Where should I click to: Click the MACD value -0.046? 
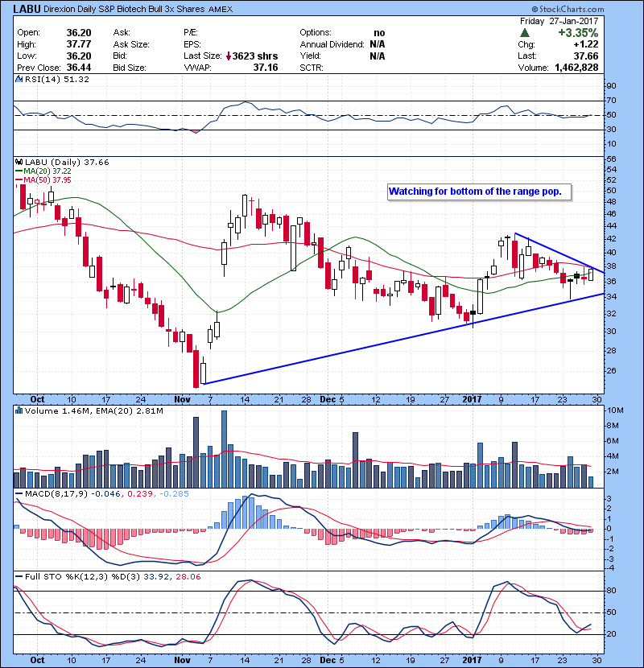[x=106, y=494]
